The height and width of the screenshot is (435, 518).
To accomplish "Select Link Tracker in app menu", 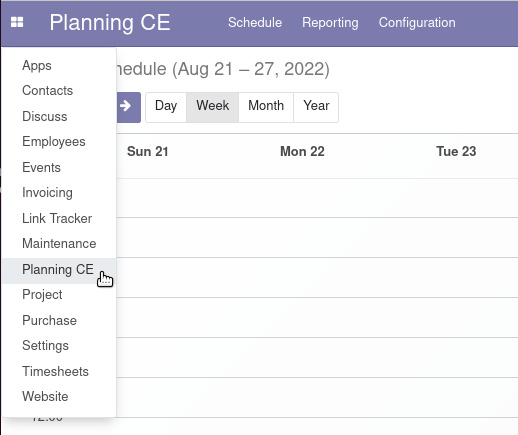I will (59, 218).
